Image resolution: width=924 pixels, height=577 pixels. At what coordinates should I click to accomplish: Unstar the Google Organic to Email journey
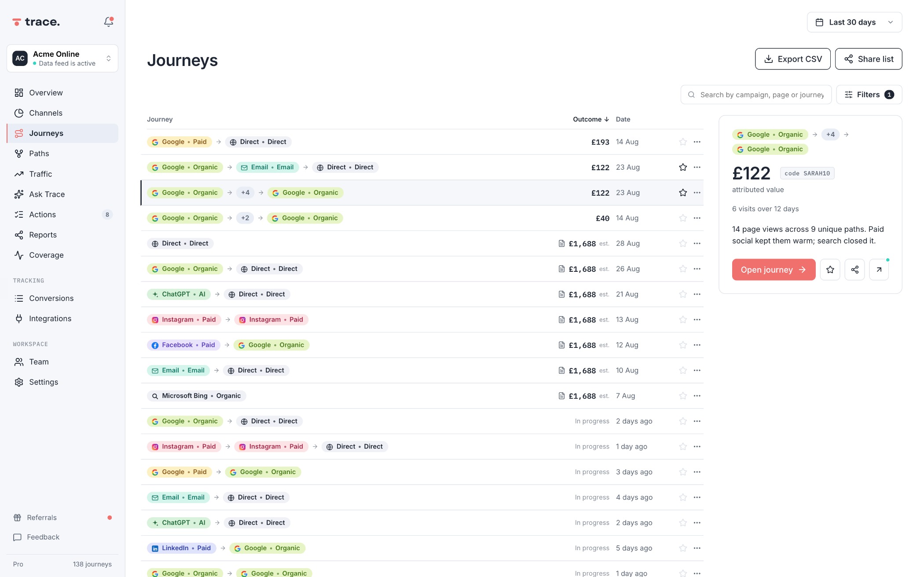(683, 167)
